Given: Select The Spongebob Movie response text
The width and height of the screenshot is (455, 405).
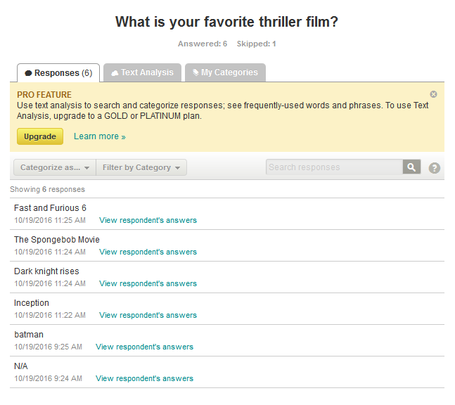Looking at the screenshot, I should (57, 240).
